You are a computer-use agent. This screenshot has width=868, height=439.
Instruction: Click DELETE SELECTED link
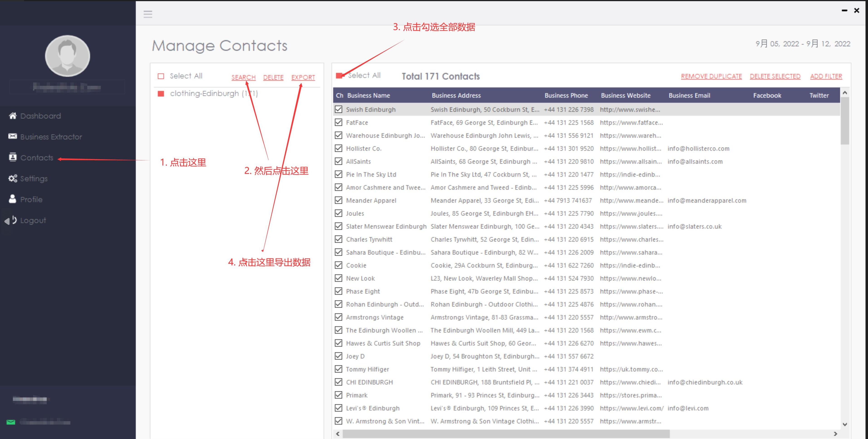(x=775, y=76)
